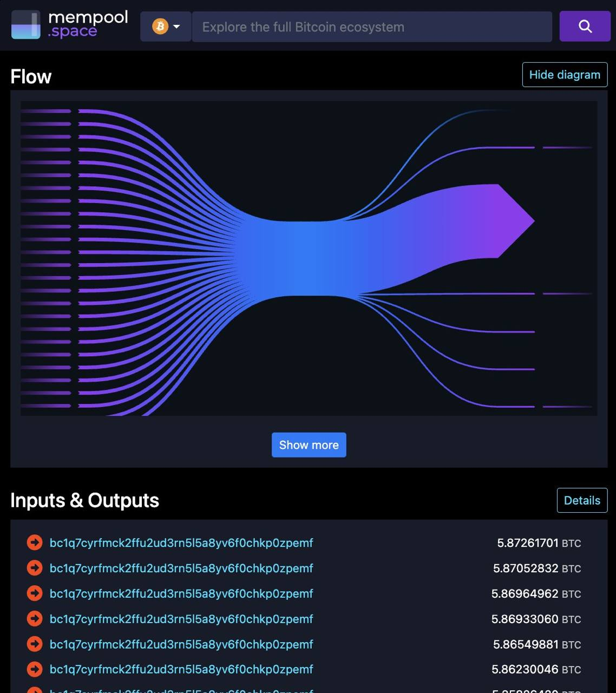Click the Inputs & Outputs heading
Screen dimensions: 616x693
pyautogui.click(x=85, y=500)
